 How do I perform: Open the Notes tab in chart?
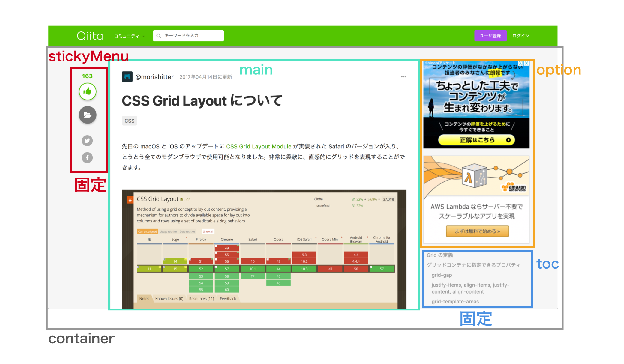pos(144,299)
